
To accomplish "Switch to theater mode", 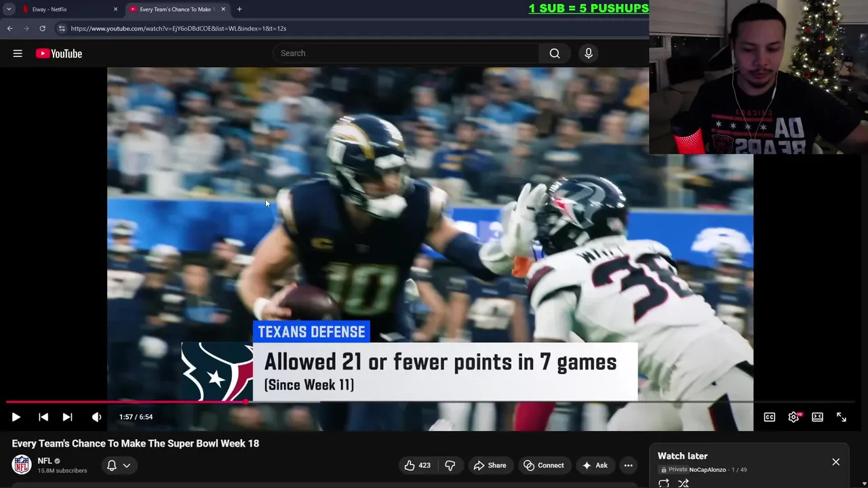I will [x=817, y=417].
